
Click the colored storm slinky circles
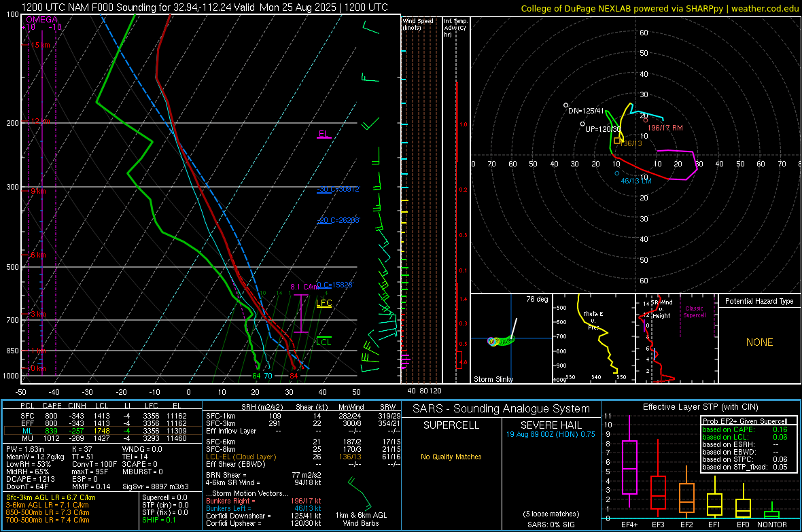pyautogui.click(x=502, y=340)
